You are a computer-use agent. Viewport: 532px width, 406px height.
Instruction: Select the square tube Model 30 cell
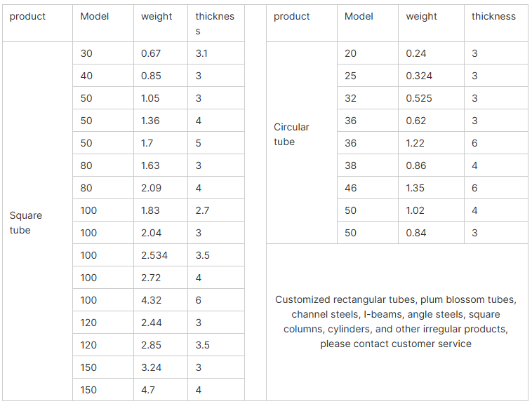click(103, 53)
